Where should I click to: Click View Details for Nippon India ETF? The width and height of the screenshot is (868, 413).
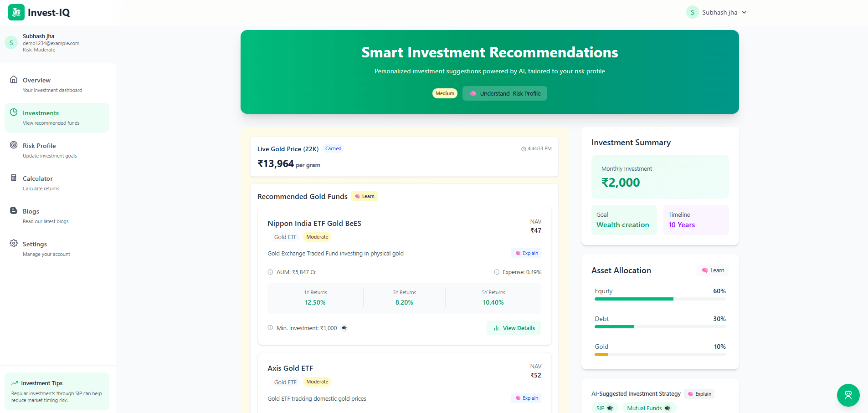coord(514,328)
